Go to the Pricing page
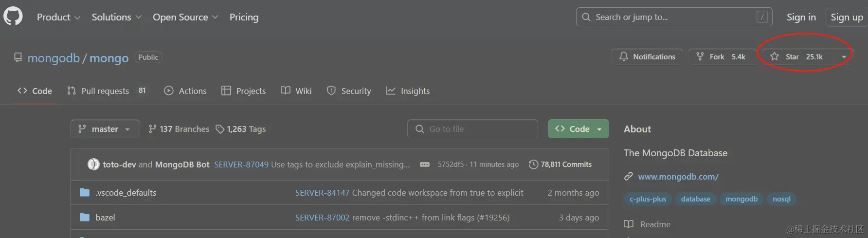Image resolution: width=868 pixels, height=238 pixels. [x=244, y=17]
